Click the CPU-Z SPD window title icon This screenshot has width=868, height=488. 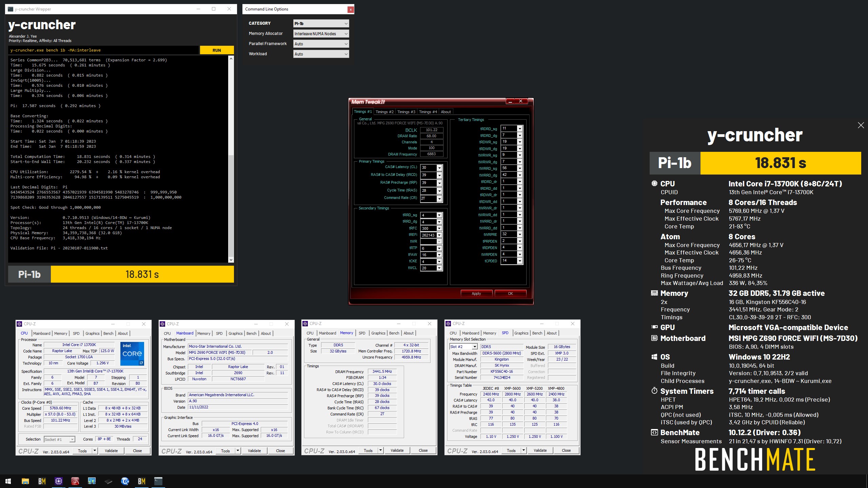click(x=449, y=324)
